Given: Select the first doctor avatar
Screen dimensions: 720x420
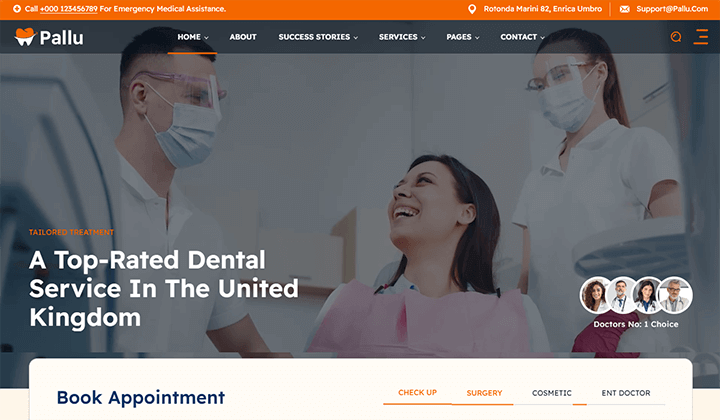Looking at the screenshot, I should tap(595, 295).
